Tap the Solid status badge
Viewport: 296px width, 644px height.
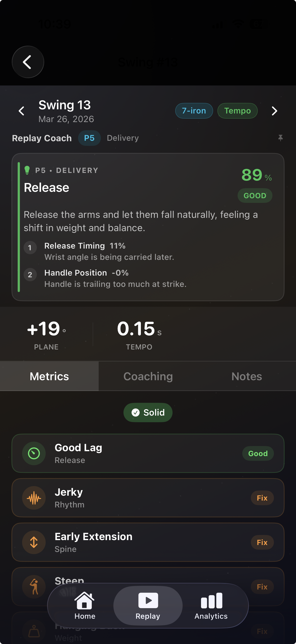(x=148, y=412)
